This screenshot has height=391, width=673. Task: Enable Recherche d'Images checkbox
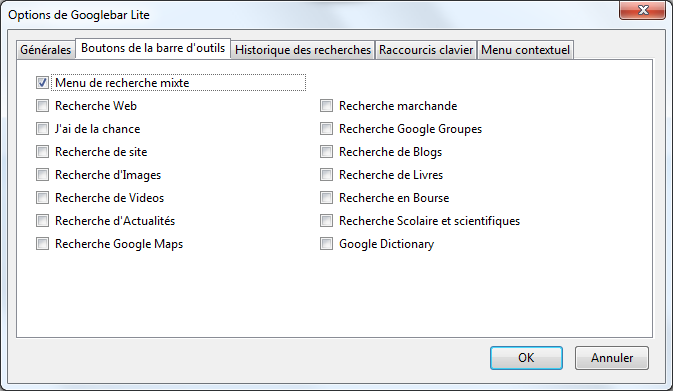42,175
